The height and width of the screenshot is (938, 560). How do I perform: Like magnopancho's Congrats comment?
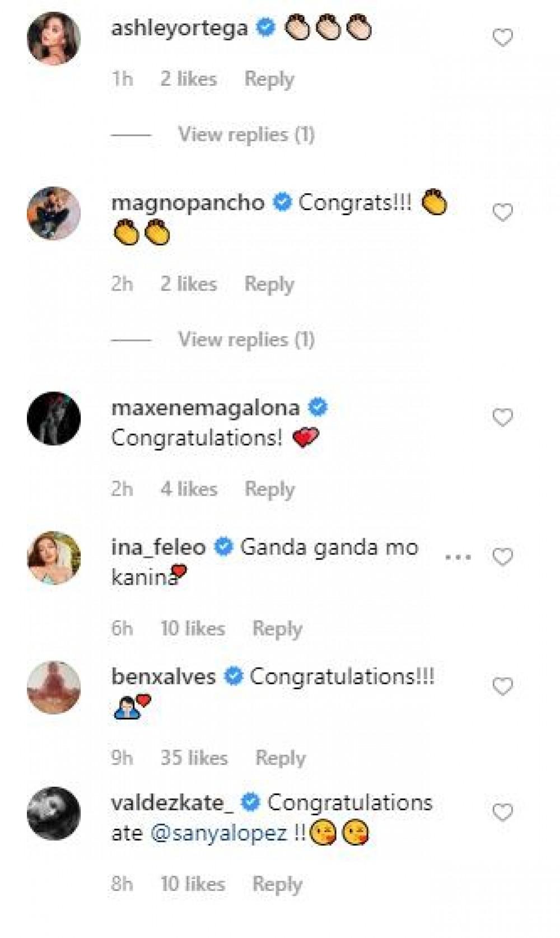click(x=502, y=213)
